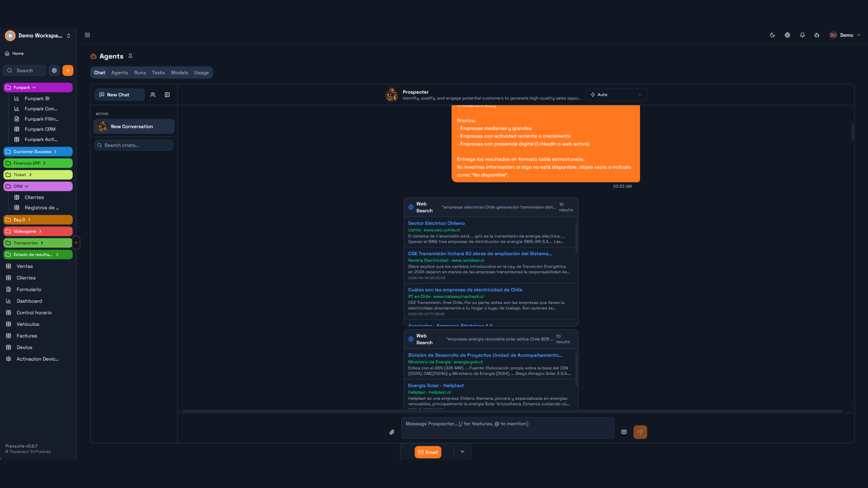This screenshot has width=868, height=488.
Task: Click the globe language icon in header
Action: tap(787, 35)
